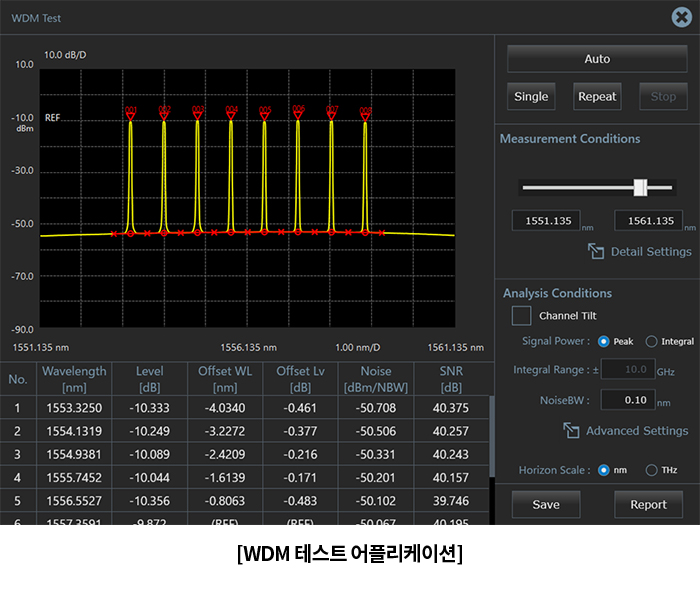Open Advanced Settings popup icon
Viewport: 700px width, 589px height.
pos(571,430)
